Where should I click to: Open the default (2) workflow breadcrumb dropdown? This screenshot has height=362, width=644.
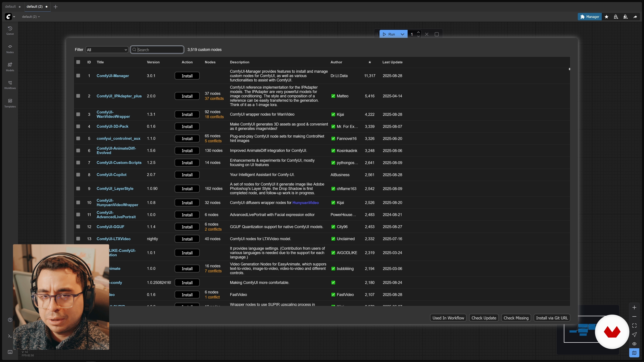tap(31, 17)
